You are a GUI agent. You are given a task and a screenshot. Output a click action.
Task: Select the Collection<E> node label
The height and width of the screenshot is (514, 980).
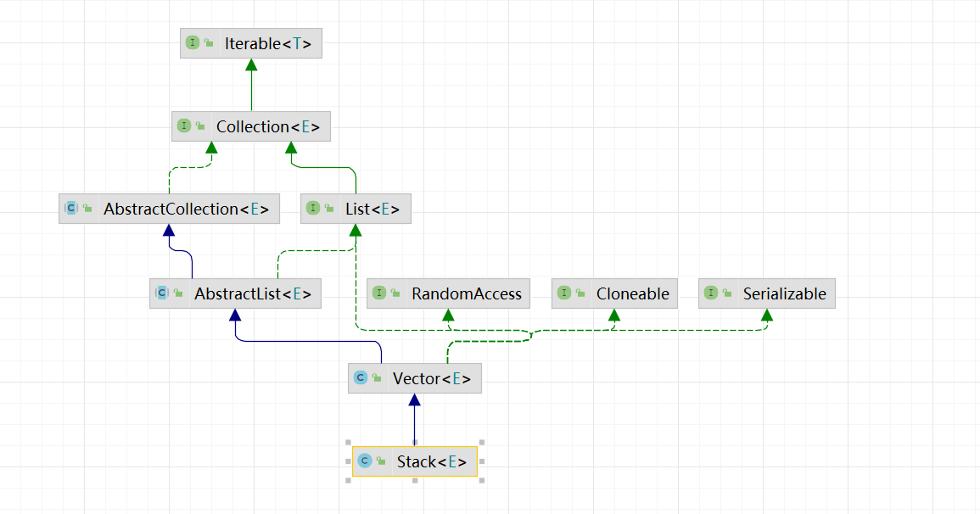click(268, 126)
